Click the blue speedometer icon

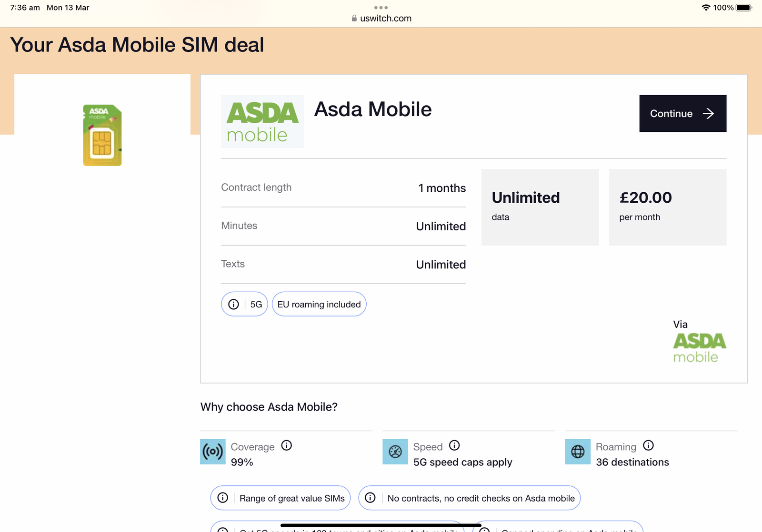tap(395, 452)
